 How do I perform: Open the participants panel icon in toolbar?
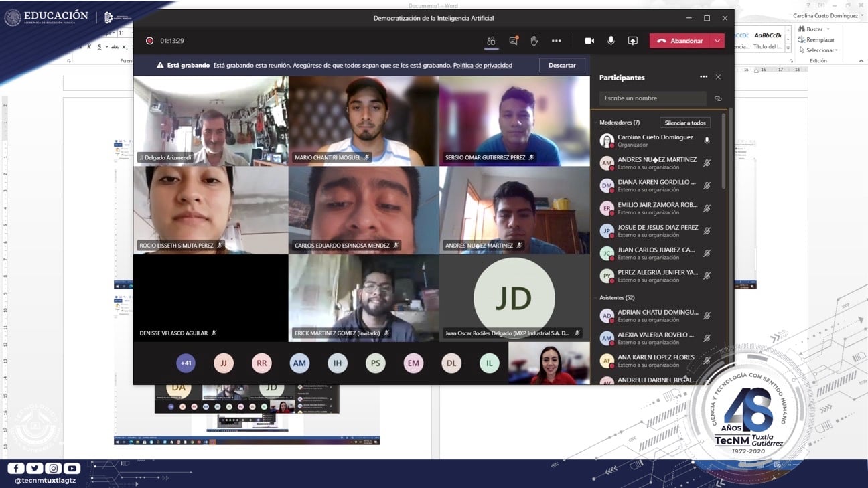pos(491,41)
